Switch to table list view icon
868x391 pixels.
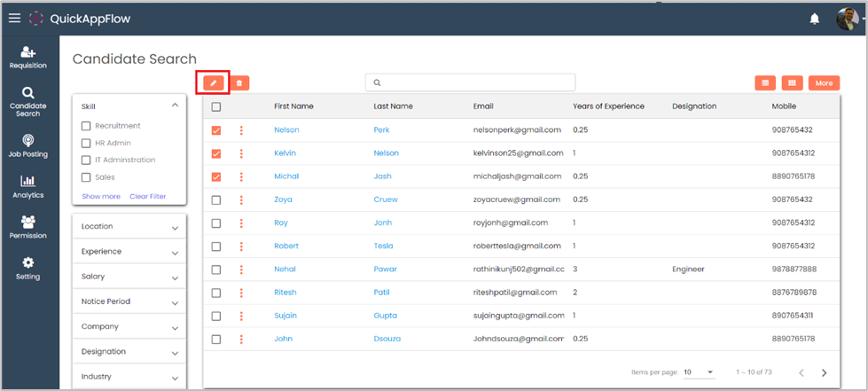click(x=765, y=82)
